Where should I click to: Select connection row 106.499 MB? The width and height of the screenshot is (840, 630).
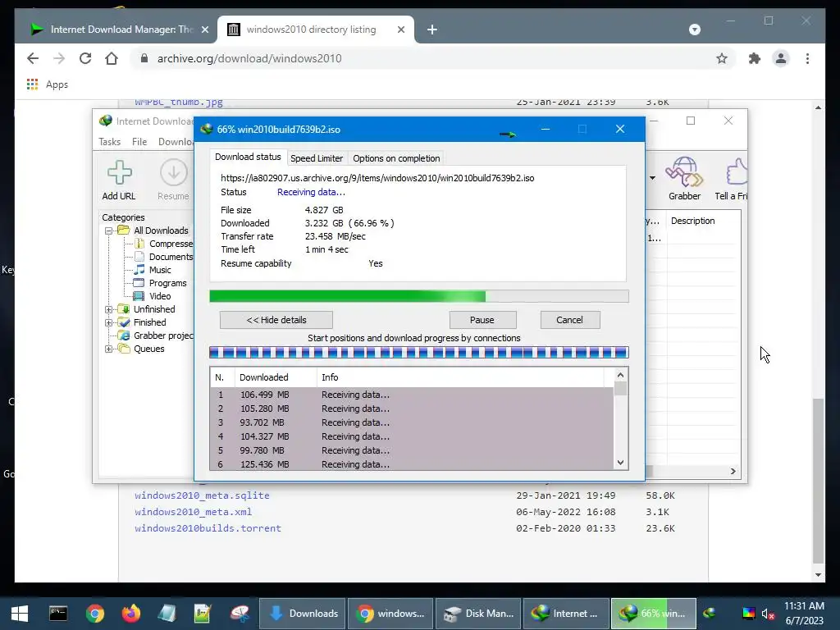pos(412,395)
